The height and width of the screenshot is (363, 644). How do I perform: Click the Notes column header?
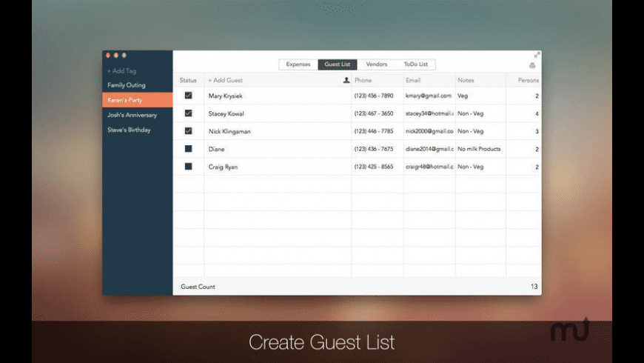coord(466,80)
